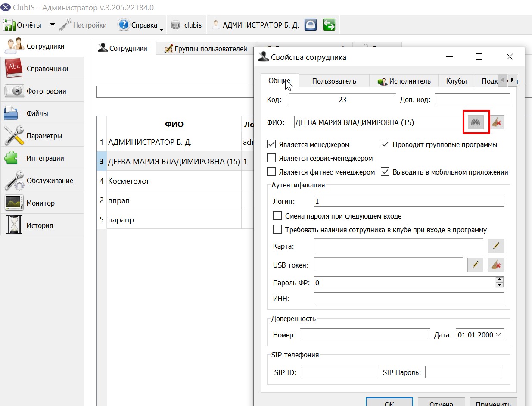Toggle Является сервис-менеджером checkbox
The image size is (532, 406).
click(x=271, y=158)
